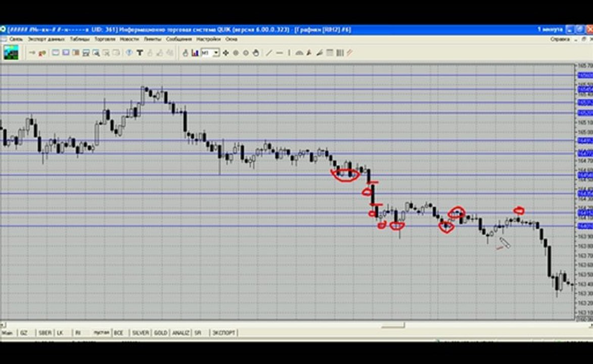Switch to the LK tab

coord(60,333)
